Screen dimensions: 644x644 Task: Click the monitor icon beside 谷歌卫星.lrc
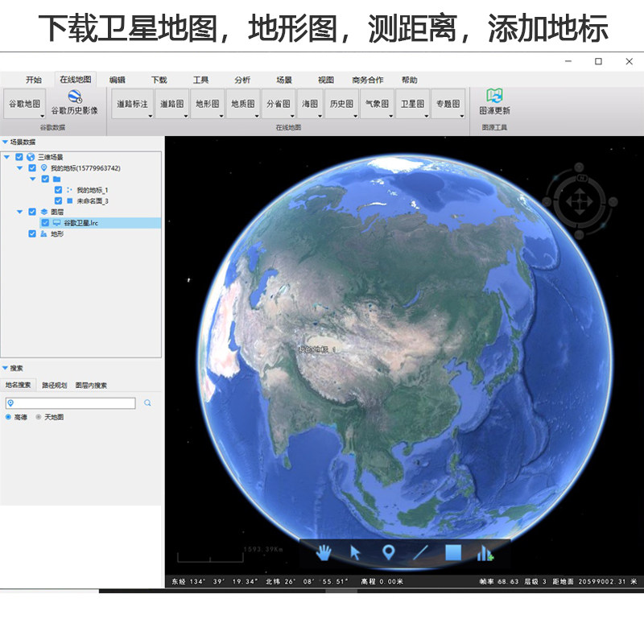coord(56,223)
